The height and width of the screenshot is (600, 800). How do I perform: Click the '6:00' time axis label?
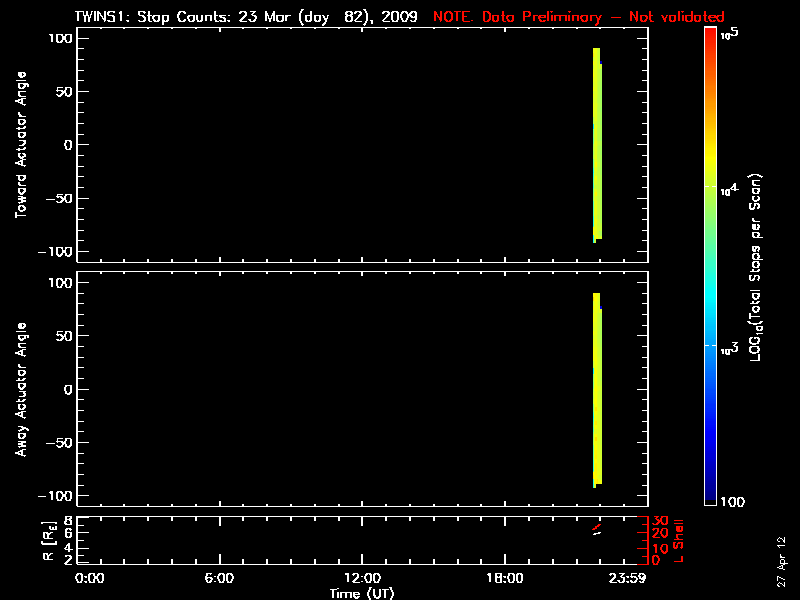(219, 579)
